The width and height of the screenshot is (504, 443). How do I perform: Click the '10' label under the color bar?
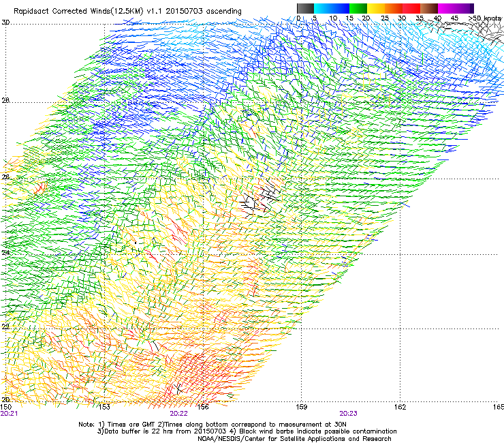(x=333, y=18)
